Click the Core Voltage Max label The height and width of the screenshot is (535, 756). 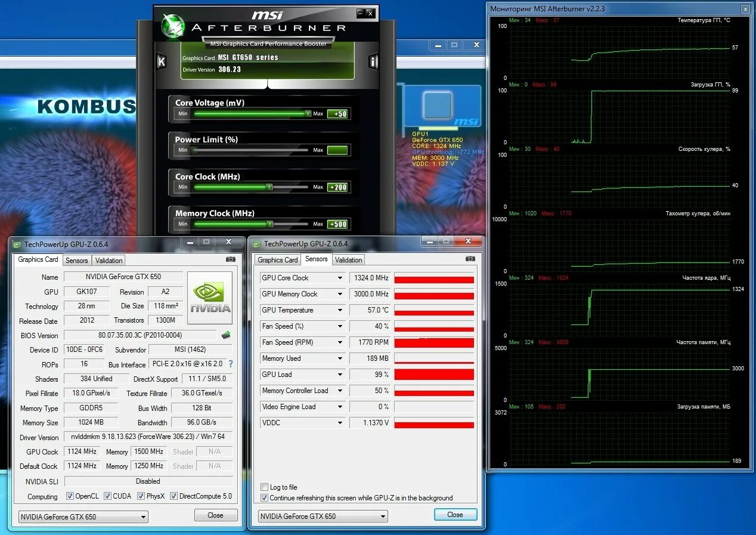318,113
